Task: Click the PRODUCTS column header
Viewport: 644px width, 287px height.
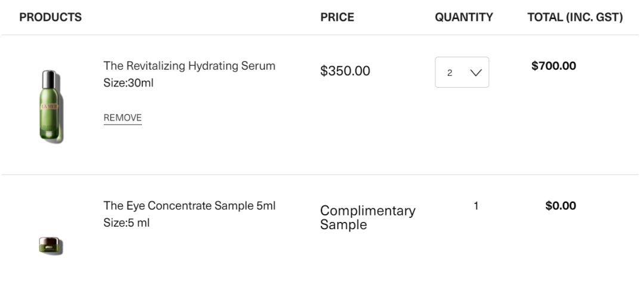Action: click(x=51, y=17)
